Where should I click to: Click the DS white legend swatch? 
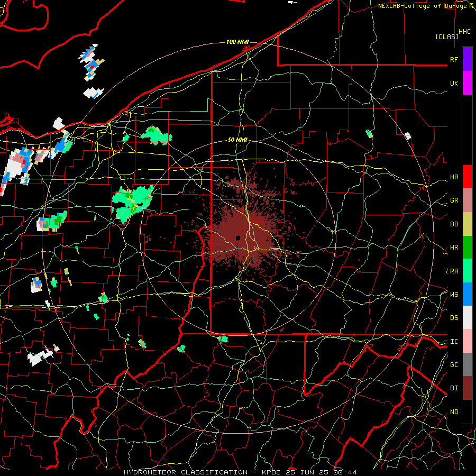467,317
